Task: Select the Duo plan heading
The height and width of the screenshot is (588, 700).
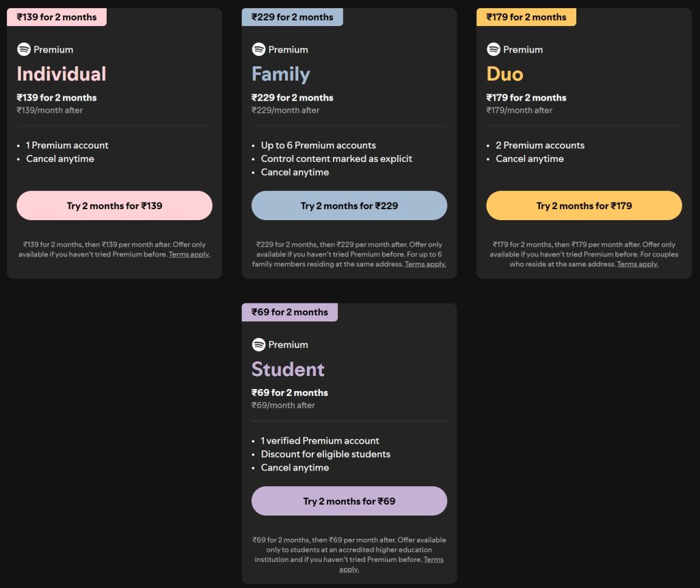Action: click(504, 74)
